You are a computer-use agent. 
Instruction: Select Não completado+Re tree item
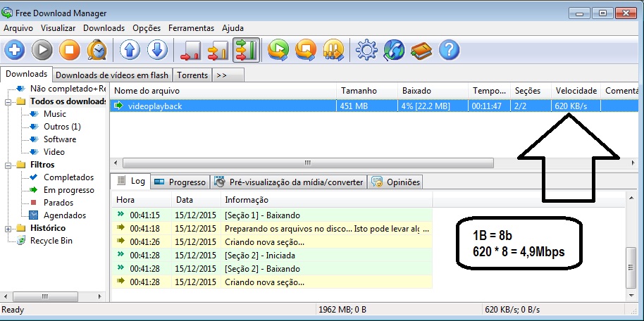coord(68,88)
